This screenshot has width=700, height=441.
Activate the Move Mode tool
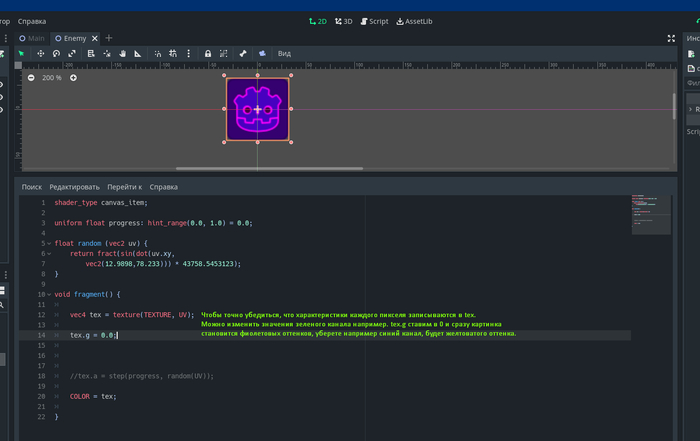tap(41, 53)
